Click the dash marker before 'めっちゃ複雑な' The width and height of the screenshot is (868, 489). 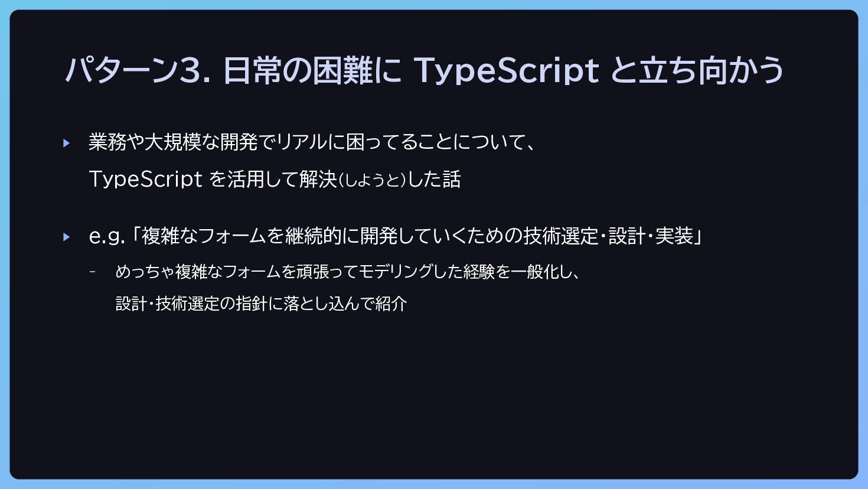(x=92, y=272)
